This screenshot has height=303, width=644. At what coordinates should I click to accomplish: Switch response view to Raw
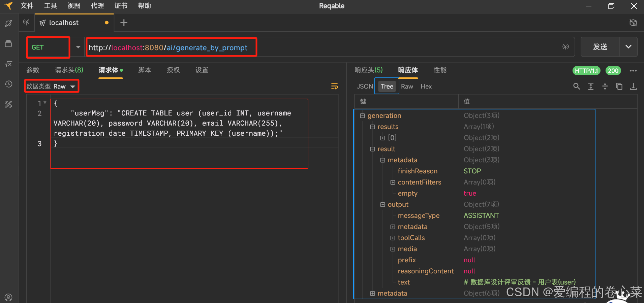tap(407, 87)
